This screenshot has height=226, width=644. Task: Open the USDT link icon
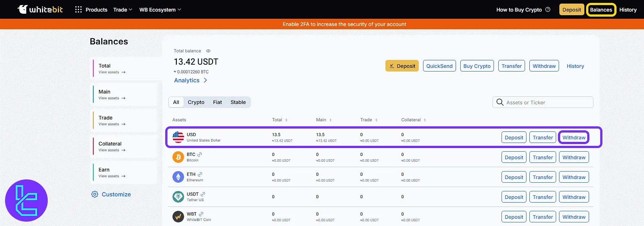click(x=203, y=194)
